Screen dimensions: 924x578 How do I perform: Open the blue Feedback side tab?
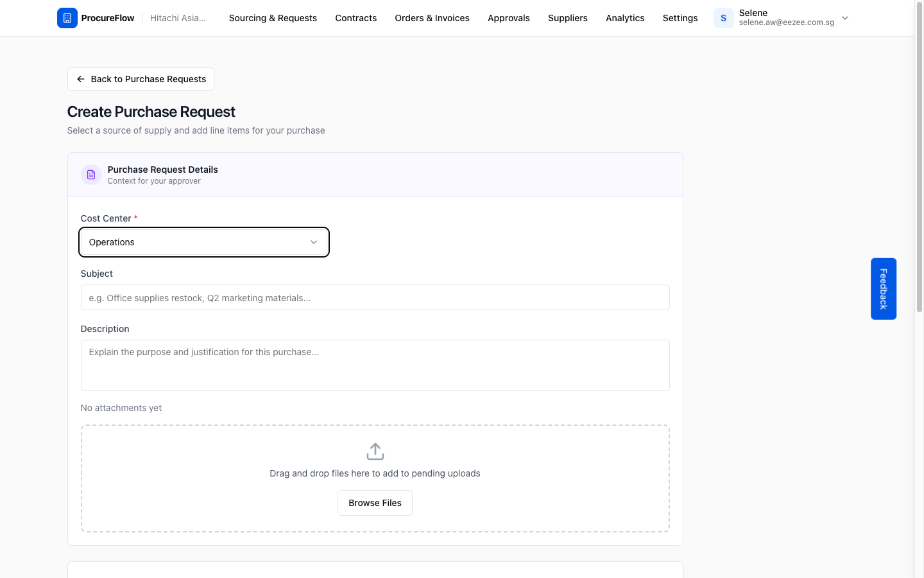884,289
